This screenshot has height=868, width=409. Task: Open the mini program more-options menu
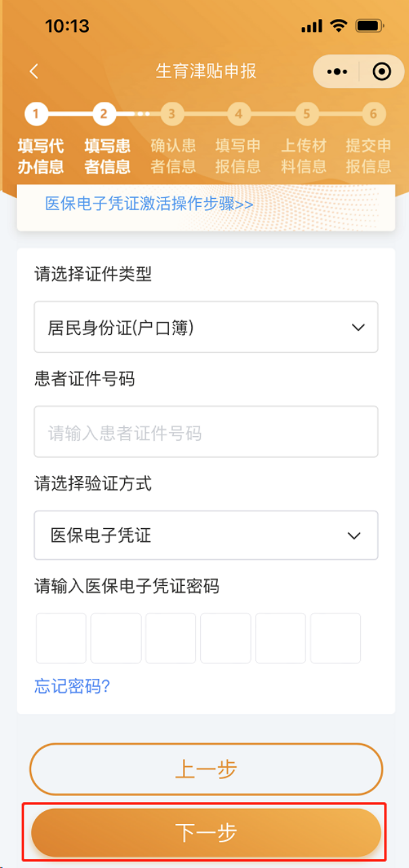coord(336,71)
